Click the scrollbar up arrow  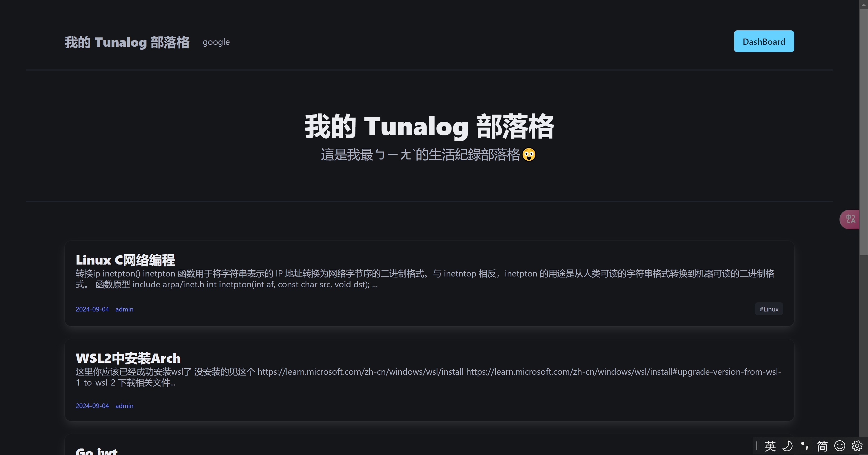(x=863, y=4)
